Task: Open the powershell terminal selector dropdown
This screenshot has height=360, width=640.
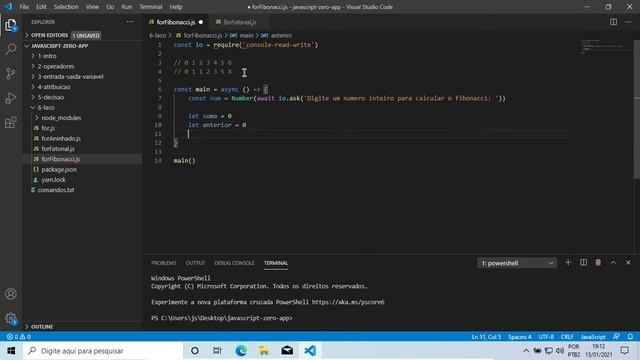Action: click(x=517, y=263)
